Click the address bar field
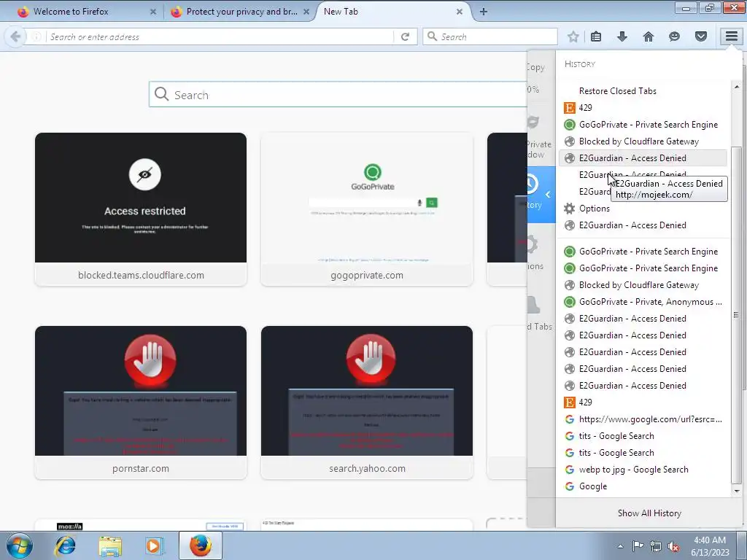The height and width of the screenshot is (560, 747). tap(220, 36)
